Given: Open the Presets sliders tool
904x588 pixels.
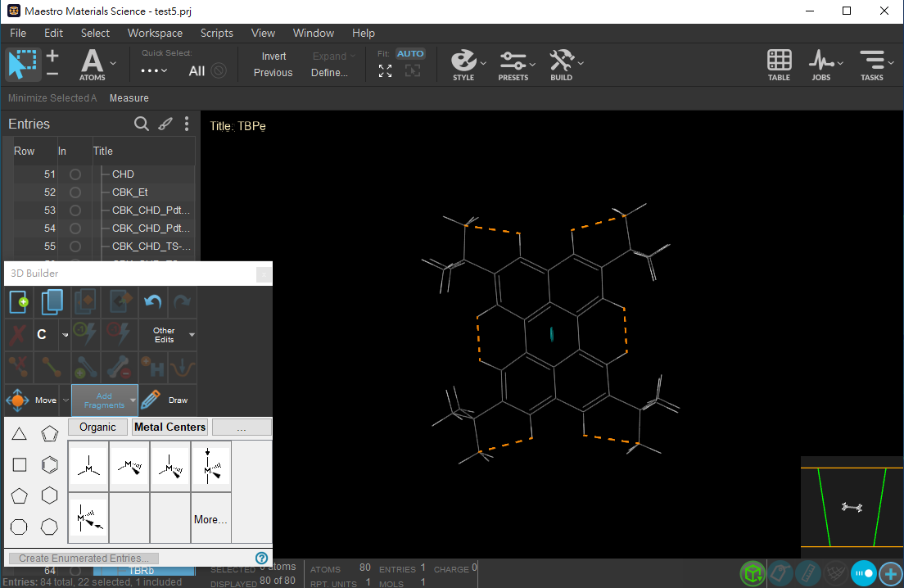Looking at the screenshot, I should coord(513,65).
